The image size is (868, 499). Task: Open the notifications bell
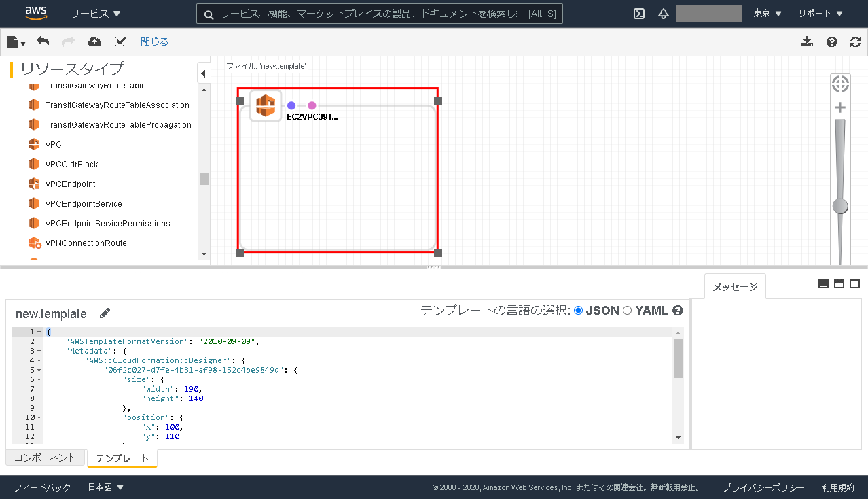pyautogui.click(x=664, y=14)
